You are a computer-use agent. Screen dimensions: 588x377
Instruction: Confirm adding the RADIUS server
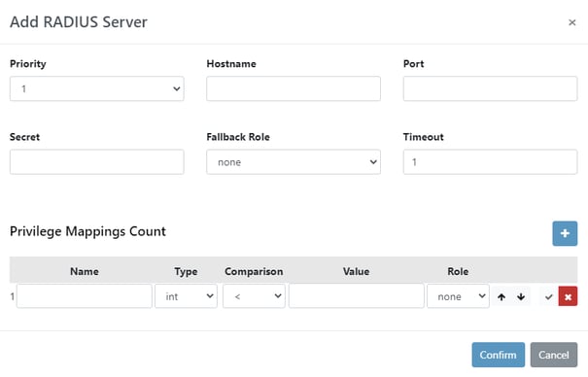point(498,355)
